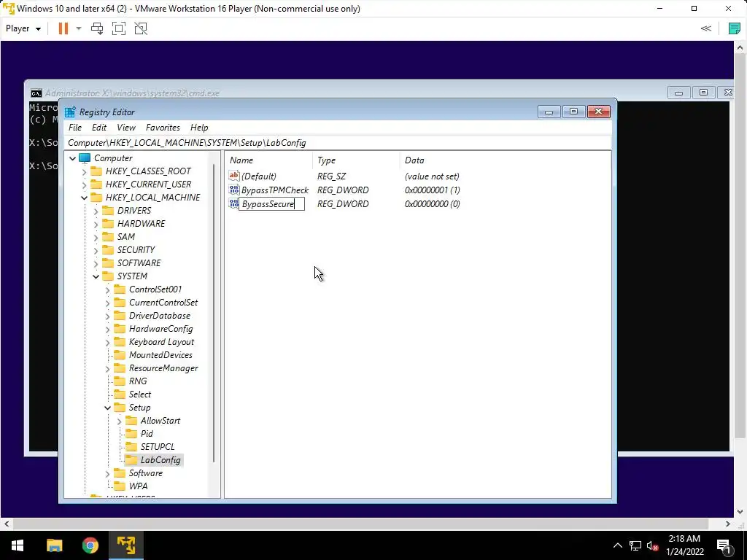The width and height of the screenshot is (747, 560).
Task: Select the Computer icon in the tree
Action: coord(85,157)
